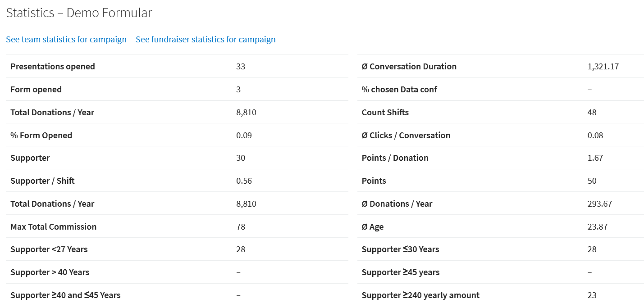Select 'Supporter ≥40 and ≤45 Years' label

pyautogui.click(x=65, y=295)
